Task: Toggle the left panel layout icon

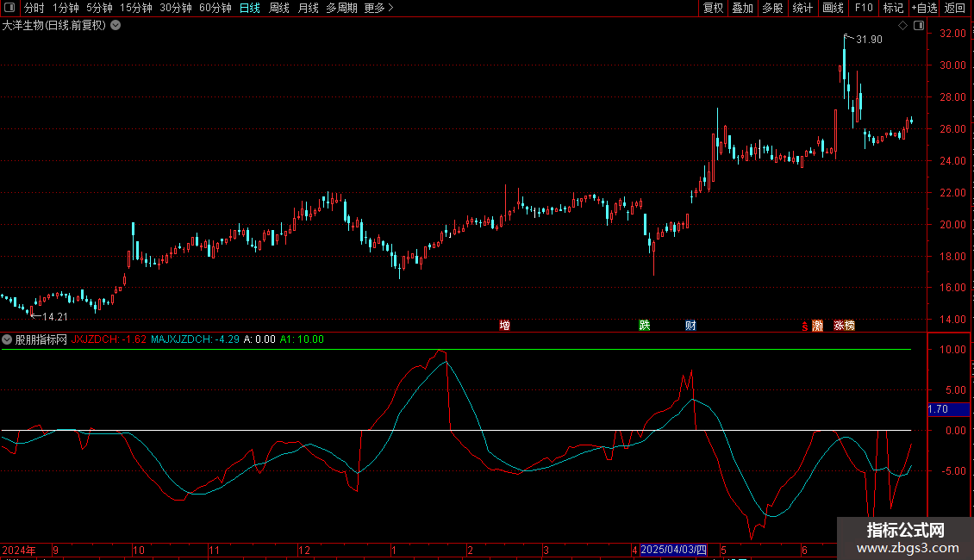Action: (x=9, y=8)
